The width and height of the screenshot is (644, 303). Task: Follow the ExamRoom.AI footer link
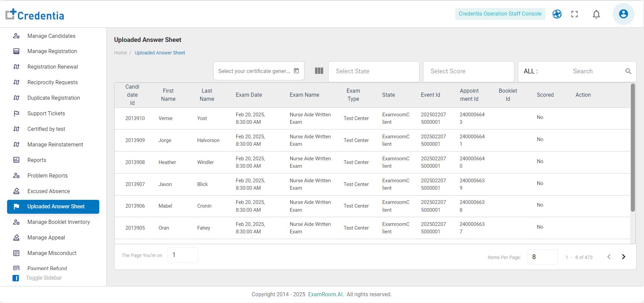pyautogui.click(x=326, y=294)
